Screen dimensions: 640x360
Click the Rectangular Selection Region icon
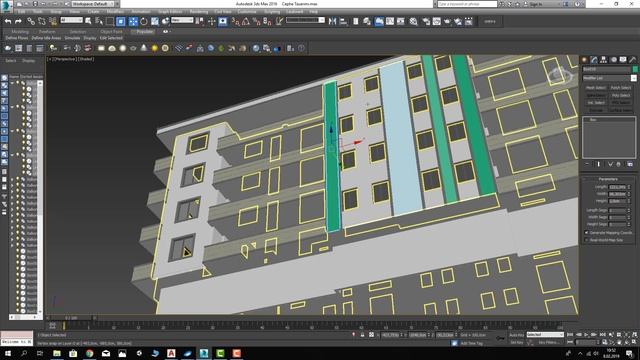110,21
